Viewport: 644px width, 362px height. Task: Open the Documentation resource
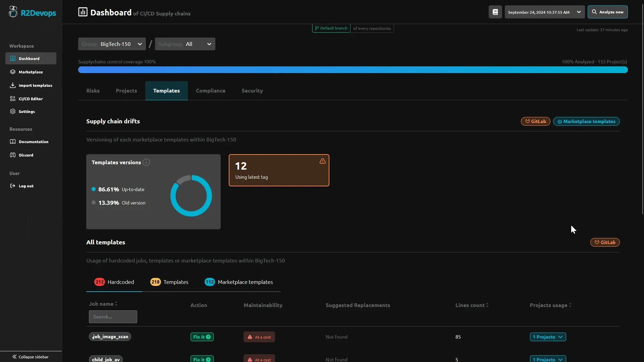33,141
